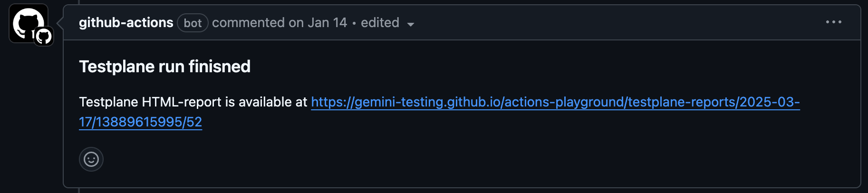Image resolution: width=868 pixels, height=193 pixels.
Task: Click the "Testplane run finisned" heading
Action: [x=164, y=67]
